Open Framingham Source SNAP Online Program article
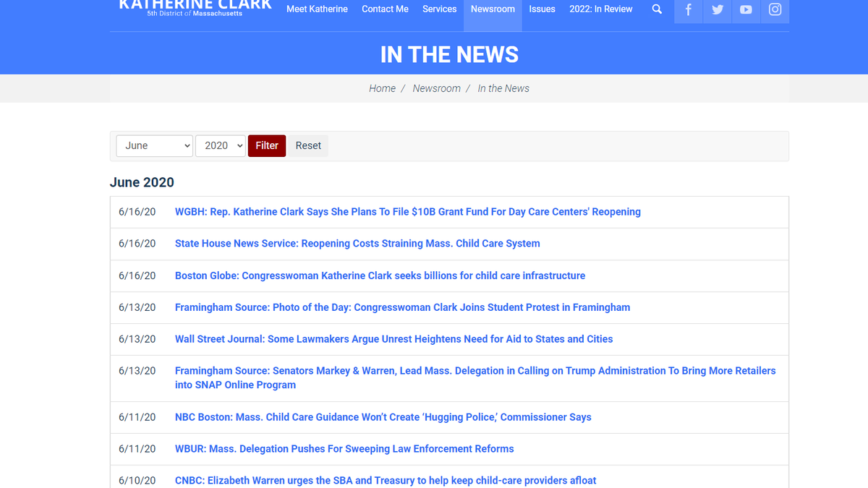The width and height of the screenshot is (868, 488). tap(475, 377)
